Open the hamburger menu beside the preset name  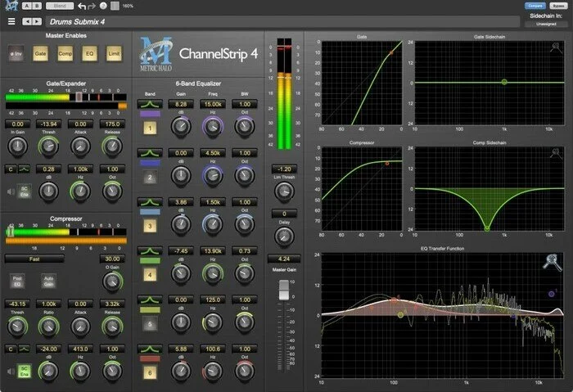[11, 20]
